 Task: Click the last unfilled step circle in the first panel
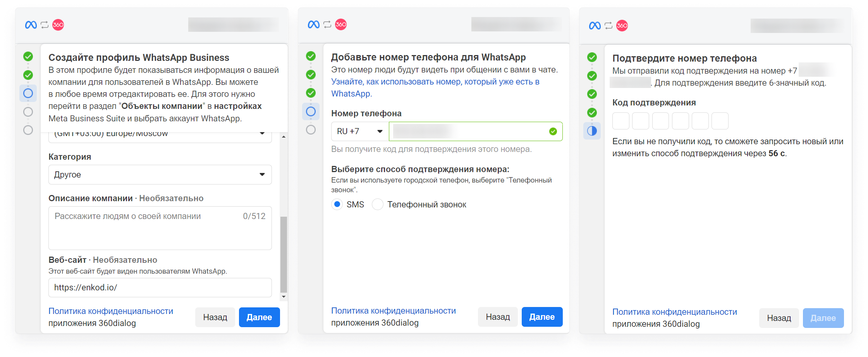pos(28,130)
